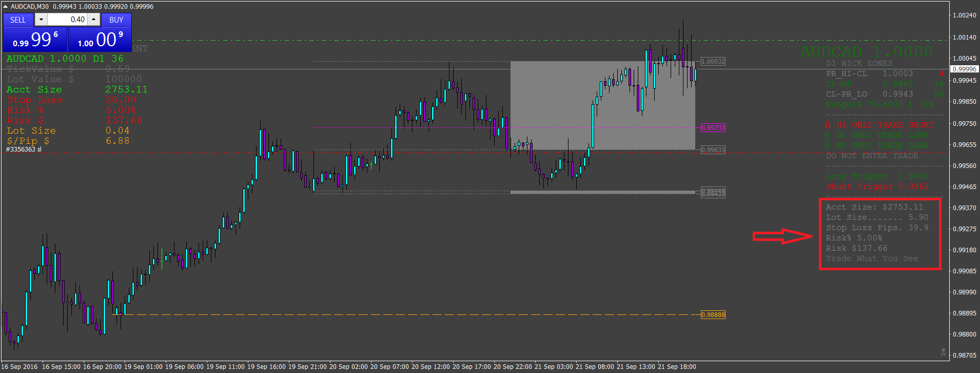Click the DO NOT ENTER TRADE text
Screen dimensions: 980x373
tap(872, 156)
